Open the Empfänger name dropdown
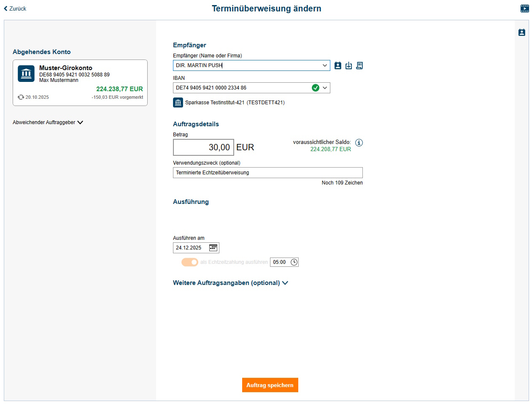Screen dimensions: 532x404 click(x=325, y=65)
